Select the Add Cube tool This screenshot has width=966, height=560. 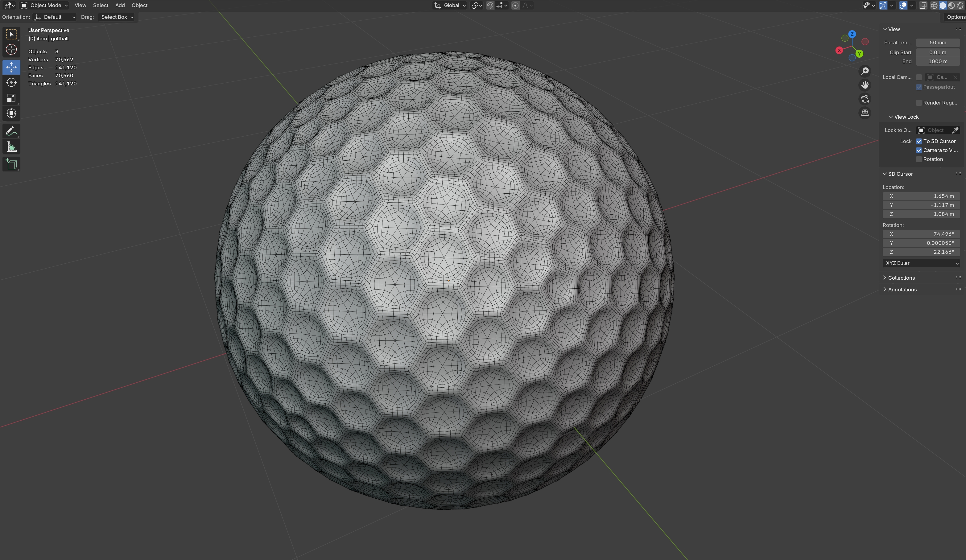click(x=11, y=164)
